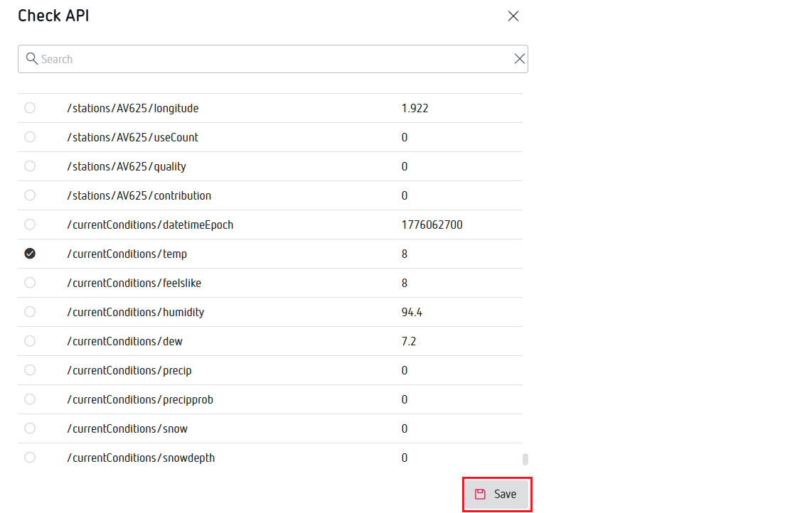Close the Check API dialog
Viewport: 812px width, 513px height.
point(513,16)
